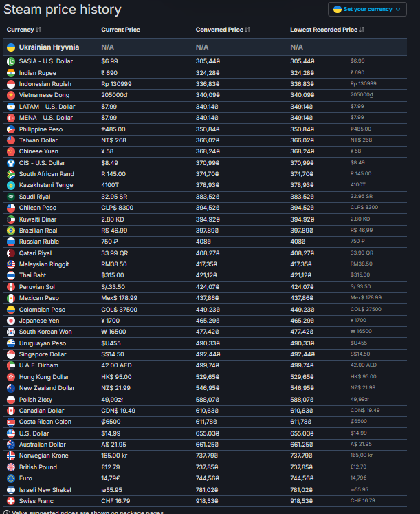Screen dimensions: 420x514
Task: Click the South Korean Won flag icon
Action: tap(11, 332)
